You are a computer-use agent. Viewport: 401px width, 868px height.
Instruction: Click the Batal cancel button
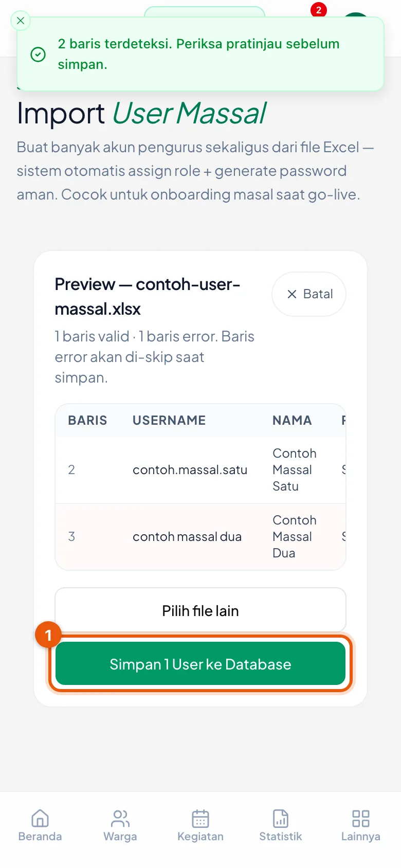coord(309,294)
